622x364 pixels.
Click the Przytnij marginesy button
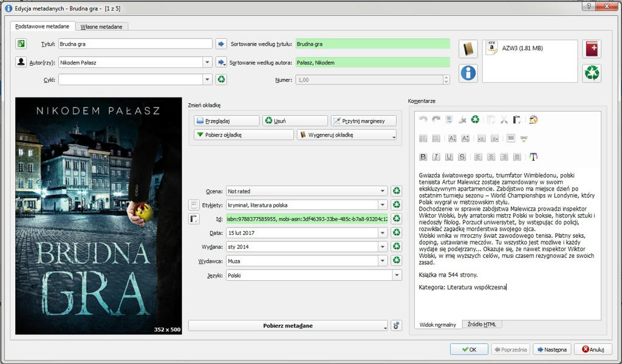363,121
